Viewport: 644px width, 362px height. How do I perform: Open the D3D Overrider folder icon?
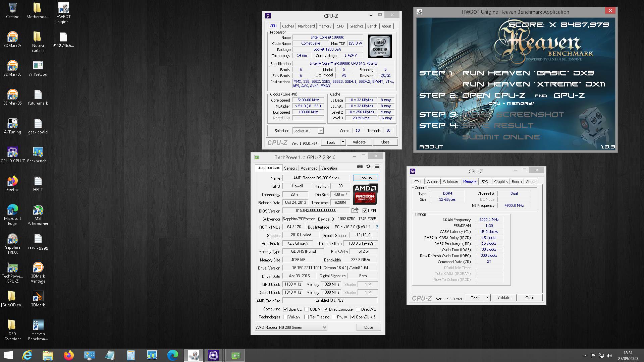coord(12,330)
